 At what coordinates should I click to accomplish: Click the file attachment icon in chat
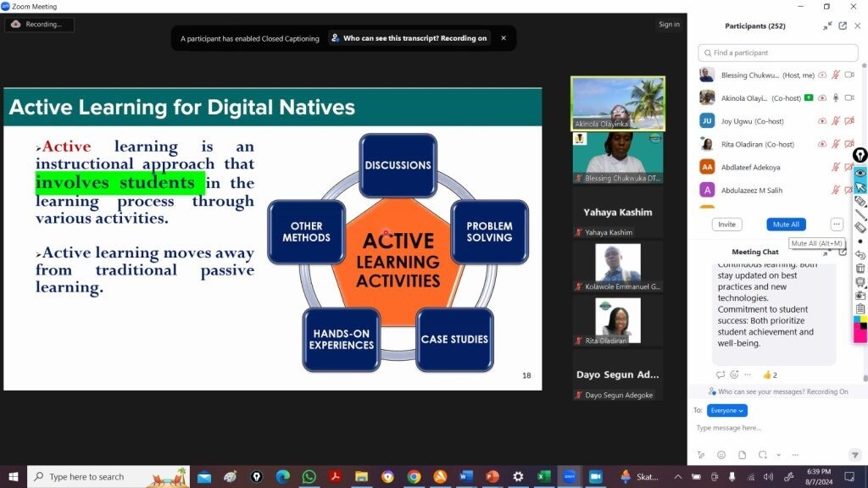(742, 455)
